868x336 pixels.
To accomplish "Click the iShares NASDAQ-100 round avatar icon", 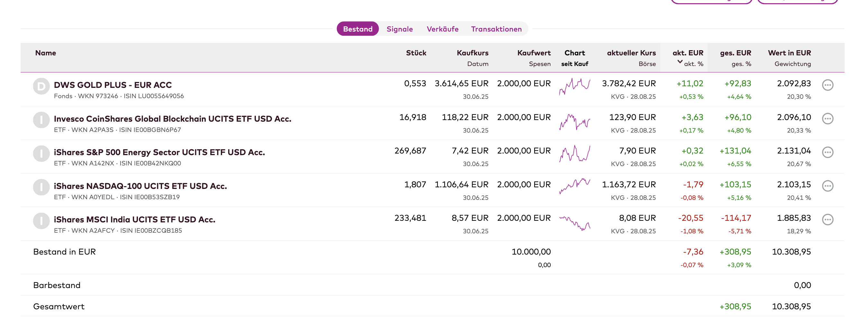I will pyautogui.click(x=41, y=187).
